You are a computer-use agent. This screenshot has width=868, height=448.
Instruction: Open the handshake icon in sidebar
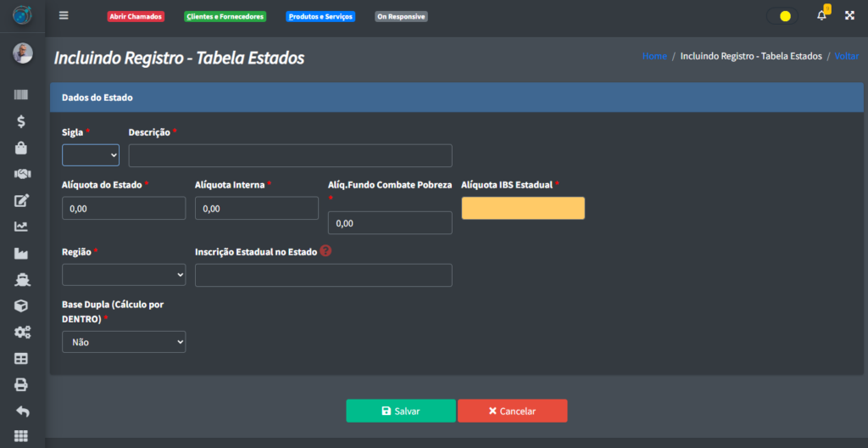point(22,174)
